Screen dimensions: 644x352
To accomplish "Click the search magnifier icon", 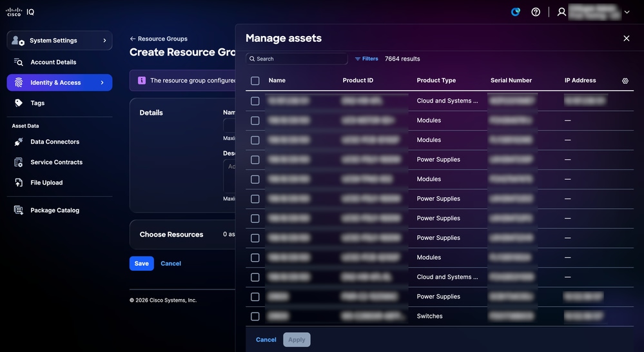I will click(252, 59).
